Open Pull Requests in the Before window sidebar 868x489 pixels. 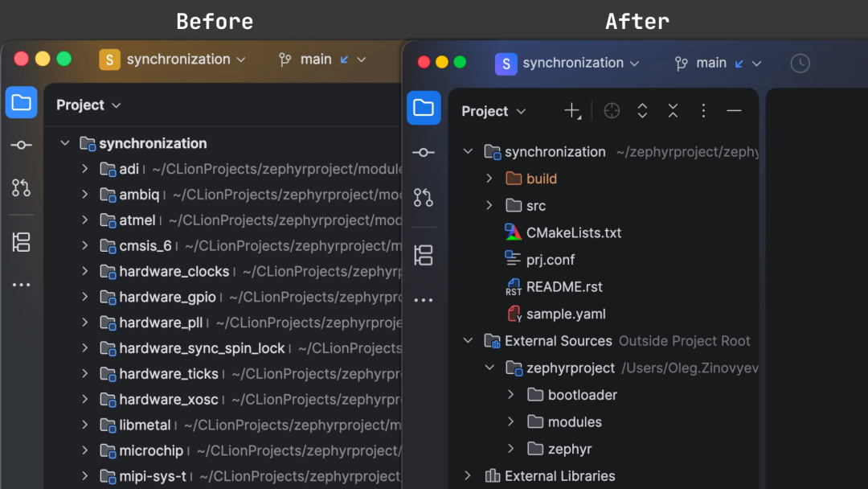(21, 187)
